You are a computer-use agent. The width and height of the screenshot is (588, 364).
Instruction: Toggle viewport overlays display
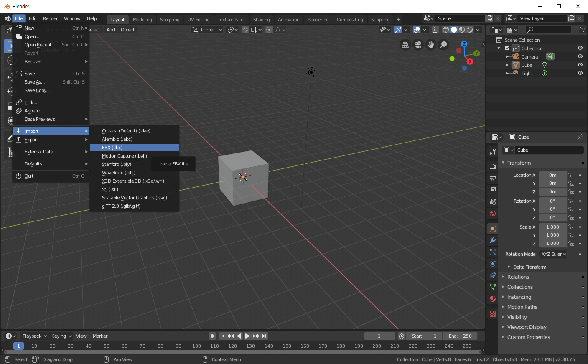(417, 30)
